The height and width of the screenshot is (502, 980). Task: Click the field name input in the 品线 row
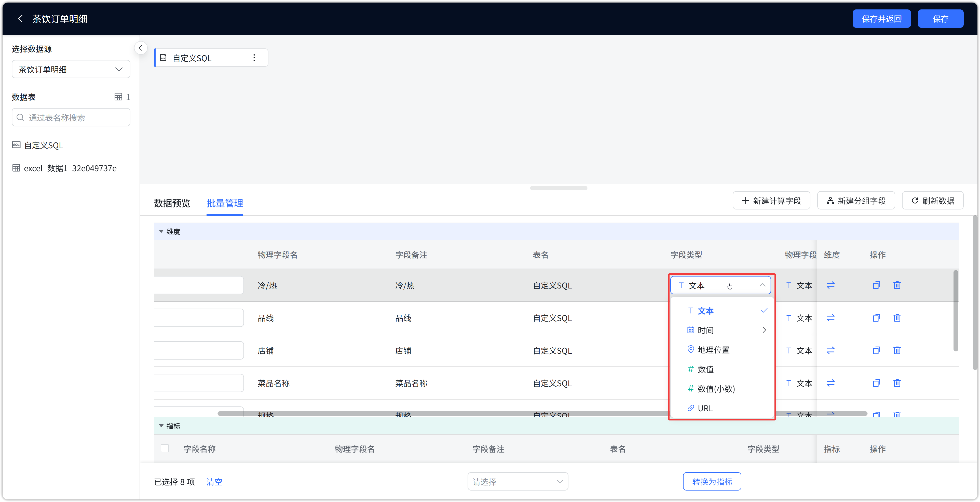click(199, 318)
